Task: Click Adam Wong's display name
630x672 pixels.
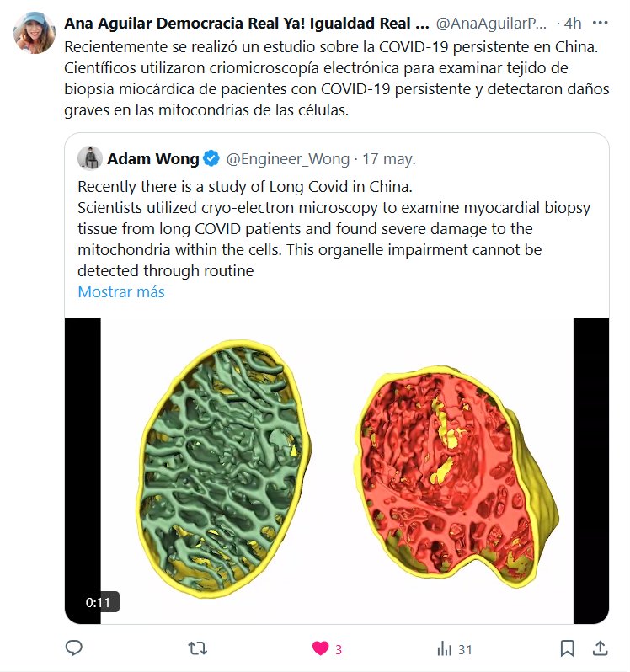Action: click(x=153, y=158)
